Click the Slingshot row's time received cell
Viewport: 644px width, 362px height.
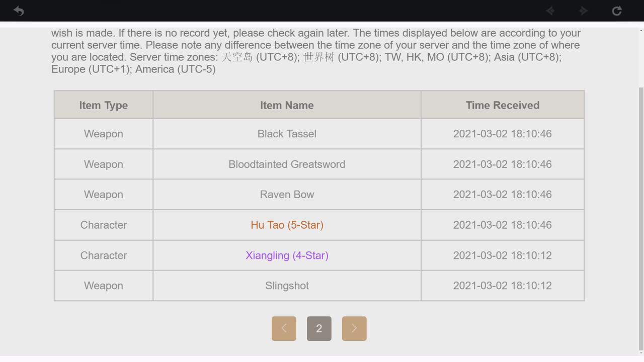point(503,286)
